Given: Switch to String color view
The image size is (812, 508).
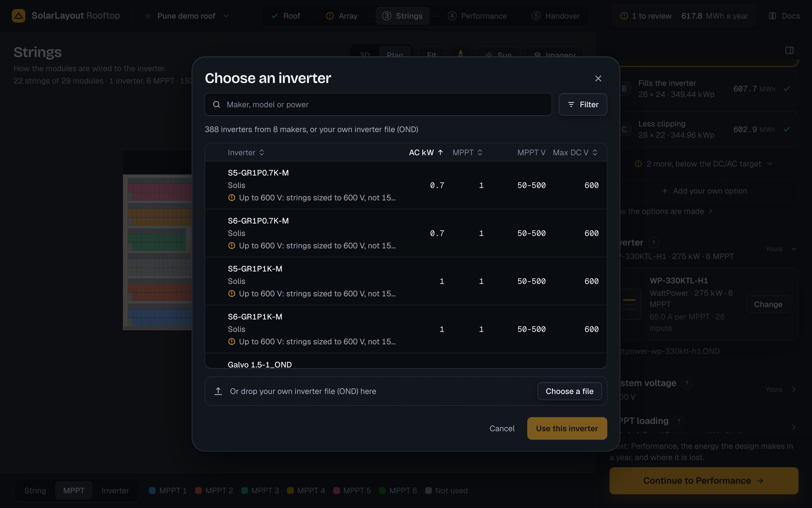Looking at the screenshot, I should [x=35, y=491].
